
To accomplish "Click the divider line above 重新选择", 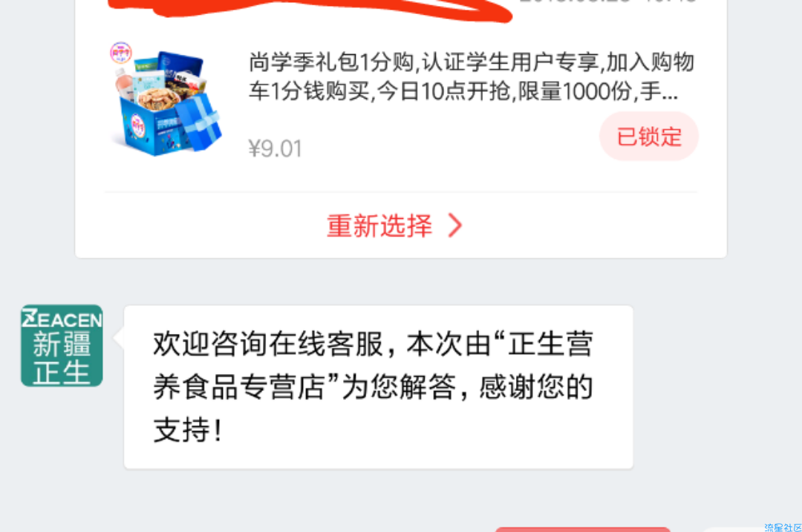I will coord(401,192).
